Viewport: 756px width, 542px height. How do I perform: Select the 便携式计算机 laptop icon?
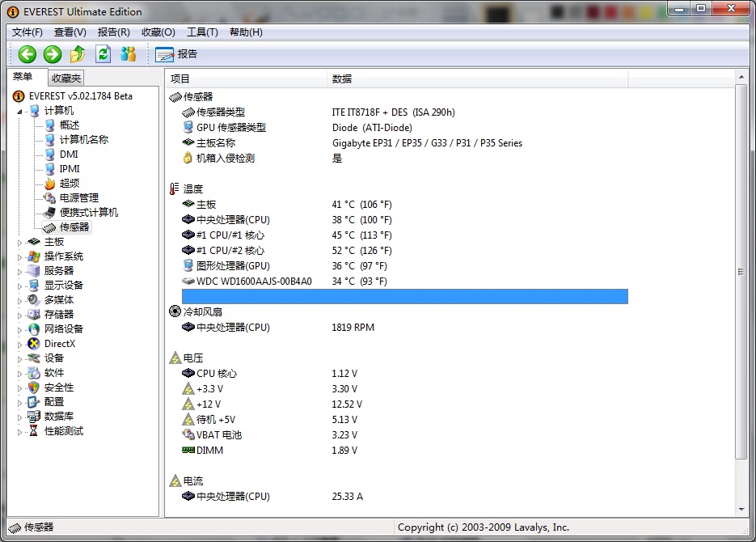[50, 212]
